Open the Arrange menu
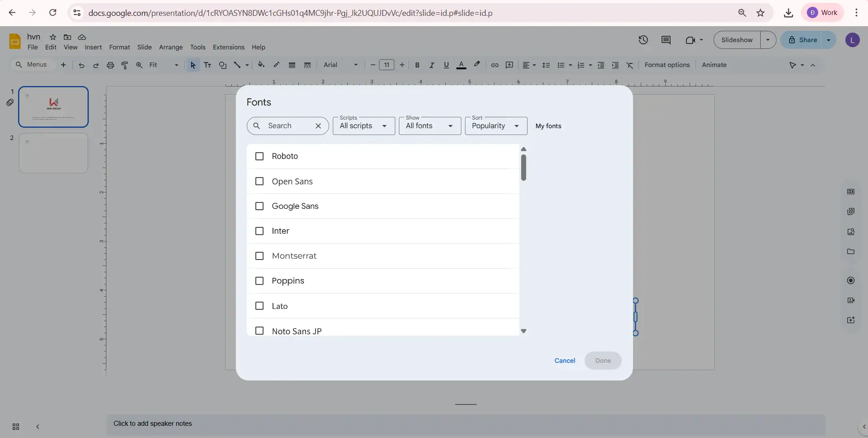This screenshot has height=438, width=868. pos(171,47)
